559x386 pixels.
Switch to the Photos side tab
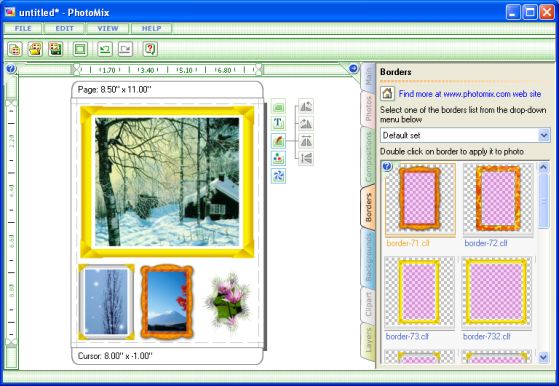coord(368,109)
